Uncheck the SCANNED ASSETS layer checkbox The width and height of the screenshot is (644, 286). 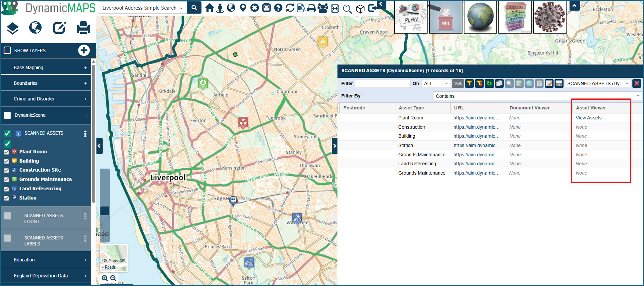tap(7, 133)
